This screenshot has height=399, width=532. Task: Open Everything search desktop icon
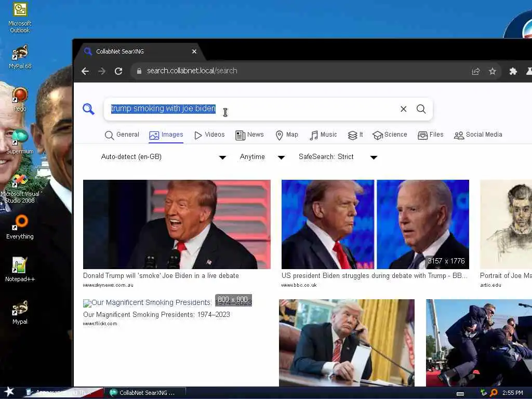pyautogui.click(x=20, y=227)
